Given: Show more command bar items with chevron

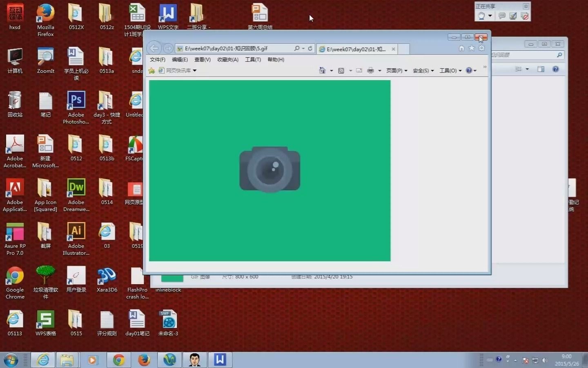Looking at the screenshot, I should [x=485, y=67].
